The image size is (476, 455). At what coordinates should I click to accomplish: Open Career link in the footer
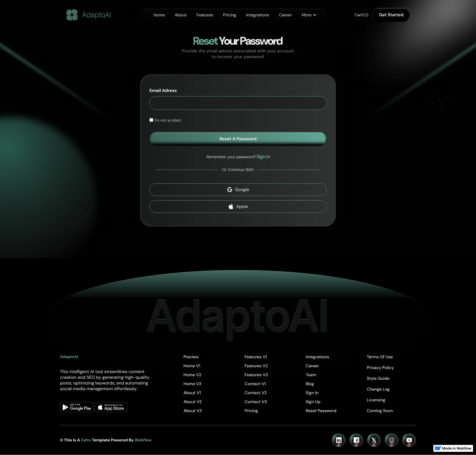point(312,366)
